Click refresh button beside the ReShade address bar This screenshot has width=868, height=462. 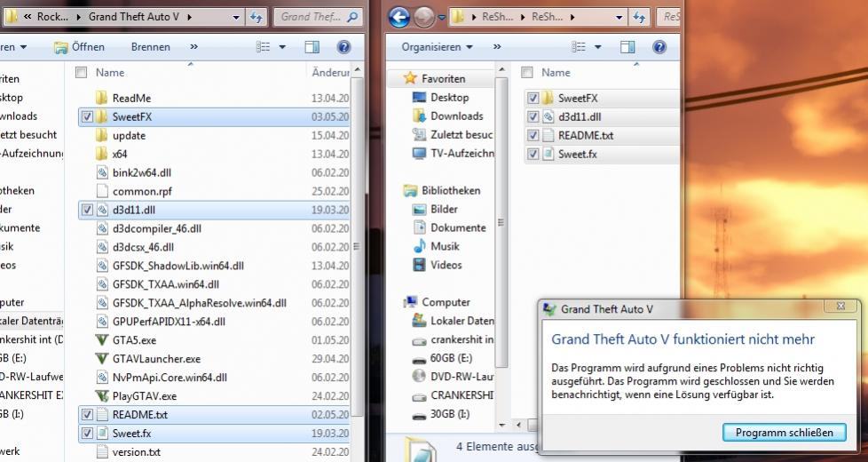tap(639, 17)
